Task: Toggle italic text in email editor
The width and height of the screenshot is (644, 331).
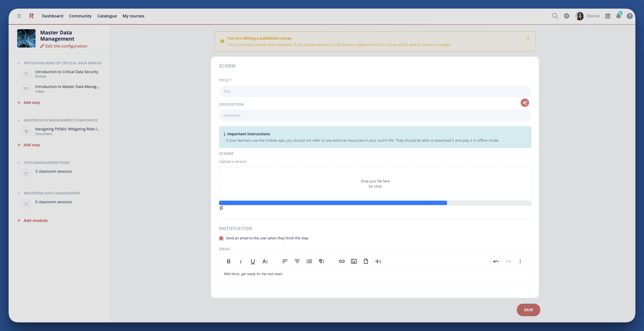Action: (240, 261)
